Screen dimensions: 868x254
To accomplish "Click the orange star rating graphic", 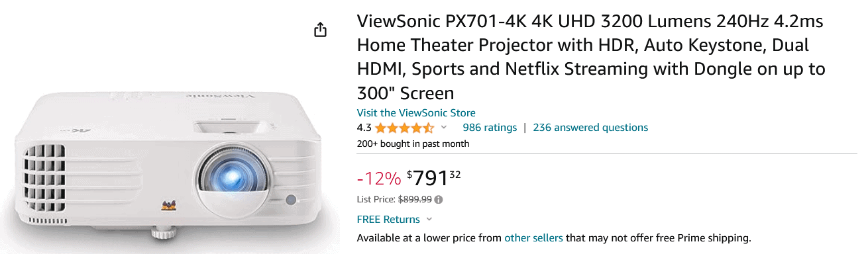I will (404, 128).
